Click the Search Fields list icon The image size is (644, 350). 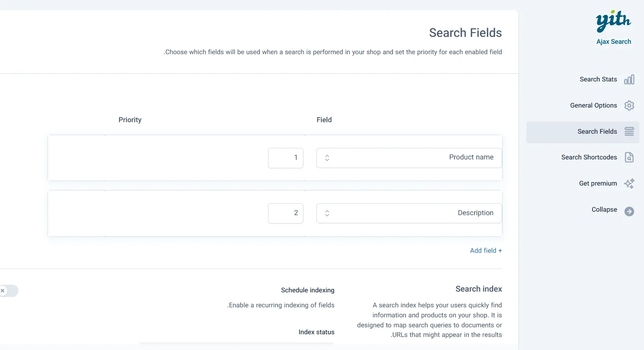[629, 131]
